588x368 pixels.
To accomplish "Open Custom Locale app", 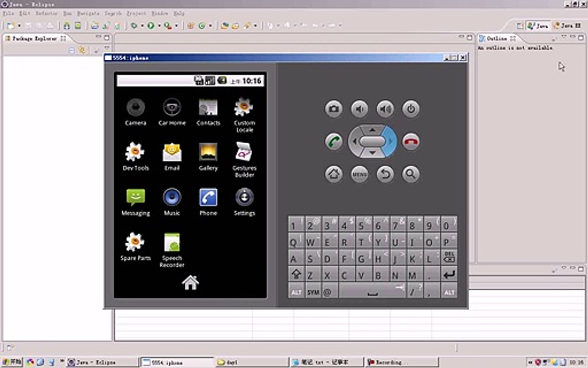I will (244, 115).
